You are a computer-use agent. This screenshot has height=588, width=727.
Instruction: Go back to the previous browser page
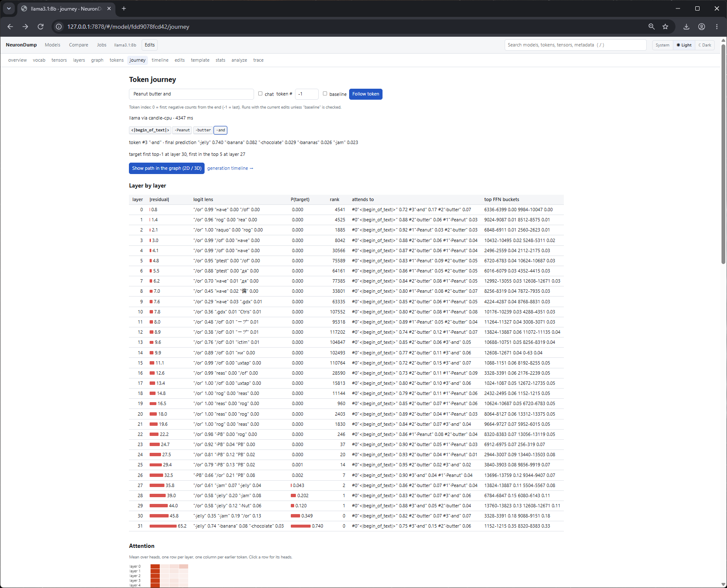pyautogui.click(x=10, y=27)
